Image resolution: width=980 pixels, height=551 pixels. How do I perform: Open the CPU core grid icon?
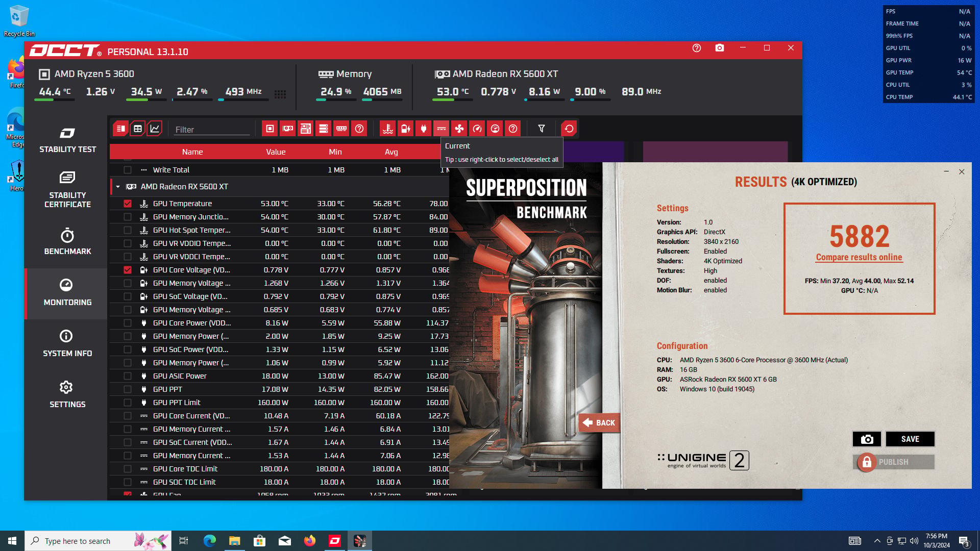(280, 94)
